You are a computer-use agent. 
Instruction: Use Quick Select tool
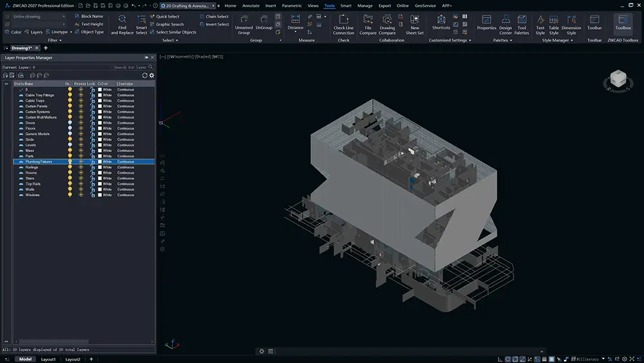coord(164,17)
